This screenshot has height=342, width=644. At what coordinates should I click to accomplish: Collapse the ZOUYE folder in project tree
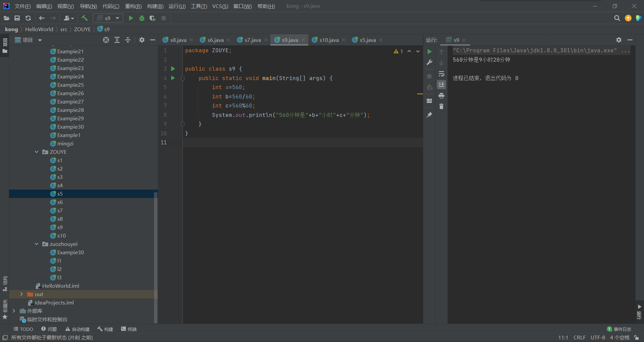pyautogui.click(x=37, y=152)
